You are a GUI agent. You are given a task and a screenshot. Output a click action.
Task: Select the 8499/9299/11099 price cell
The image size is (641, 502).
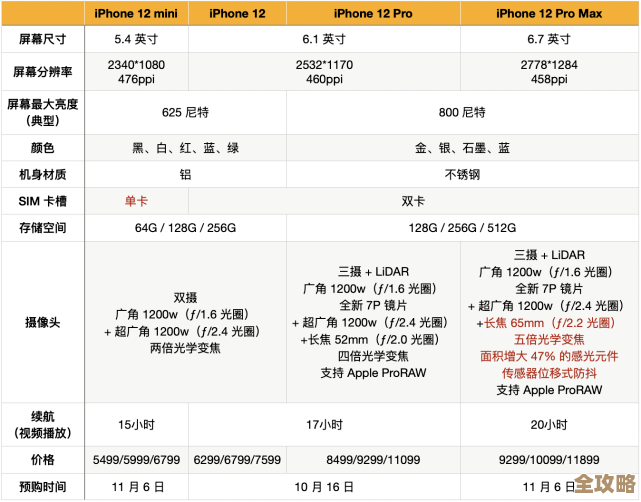[x=373, y=460]
